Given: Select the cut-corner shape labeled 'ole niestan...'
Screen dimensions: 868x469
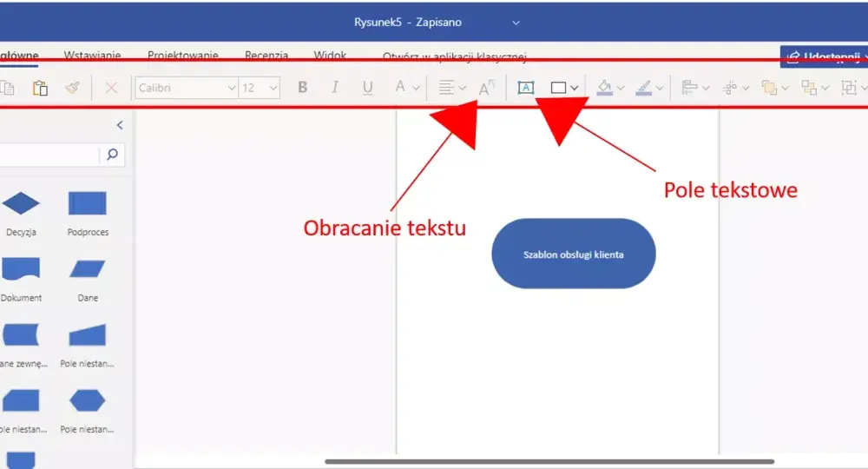Looking at the screenshot, I should click(21, 400).
